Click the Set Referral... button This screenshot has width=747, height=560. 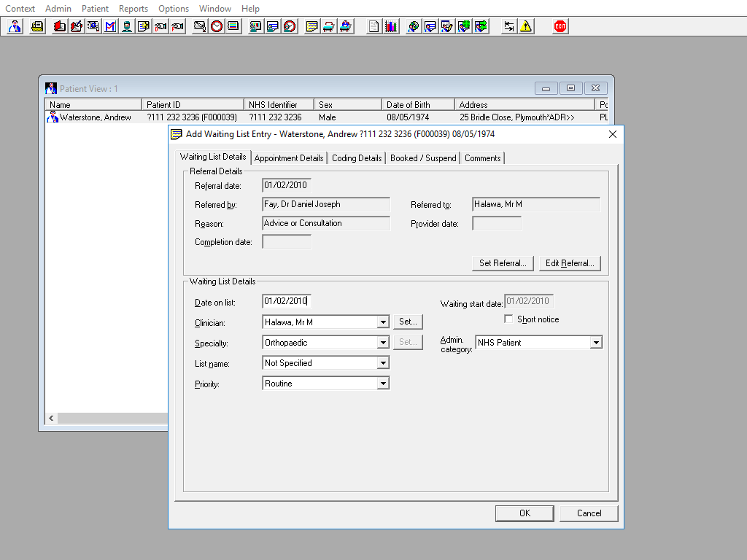[x=503, y=263]
